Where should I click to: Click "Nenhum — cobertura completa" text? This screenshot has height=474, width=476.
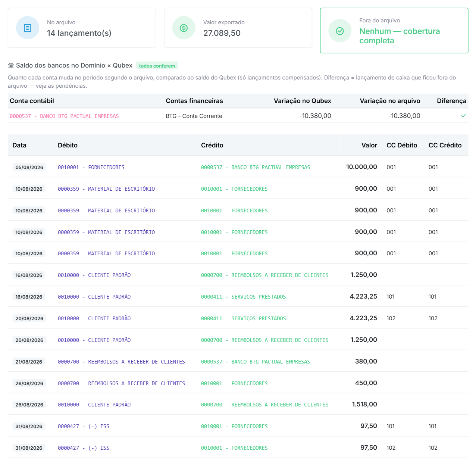click(400, 36)
